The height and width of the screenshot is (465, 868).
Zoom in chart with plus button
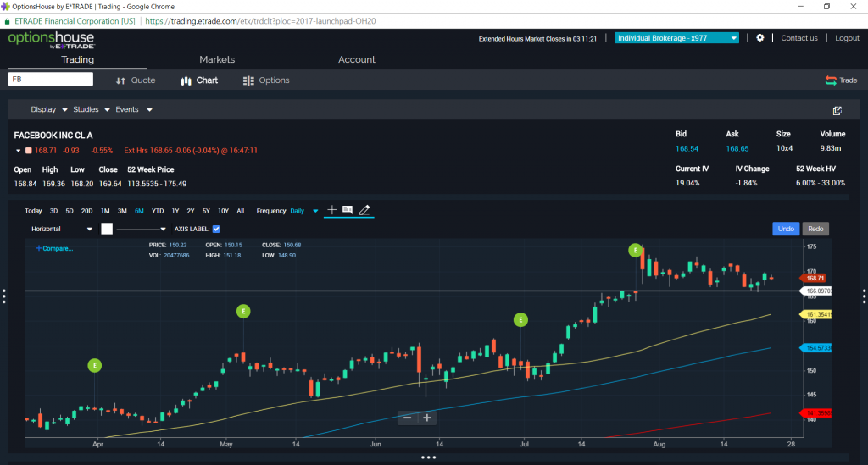point(427,418)
